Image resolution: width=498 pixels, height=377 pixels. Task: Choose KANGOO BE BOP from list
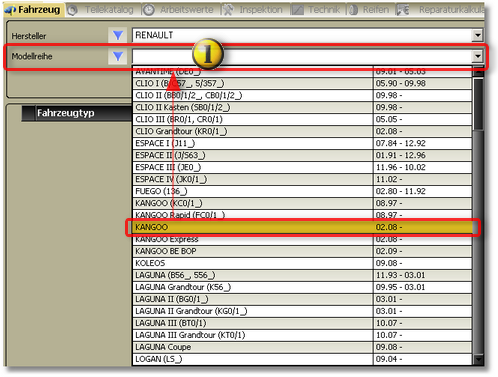(x=302, y=251)
